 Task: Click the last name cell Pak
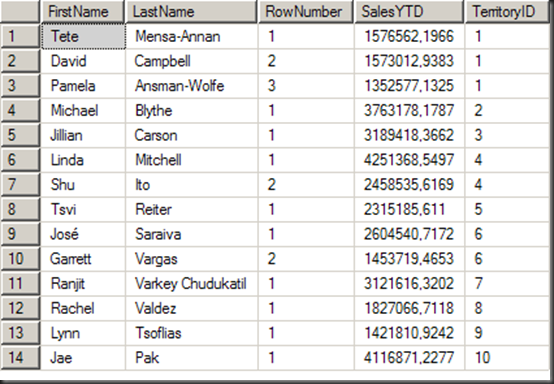(191, 358)
